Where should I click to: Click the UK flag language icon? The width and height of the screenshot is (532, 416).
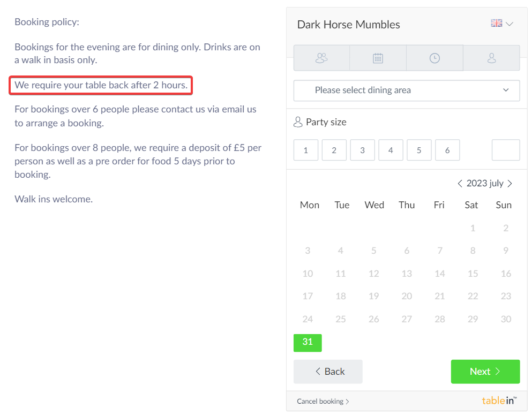[497, 24]
